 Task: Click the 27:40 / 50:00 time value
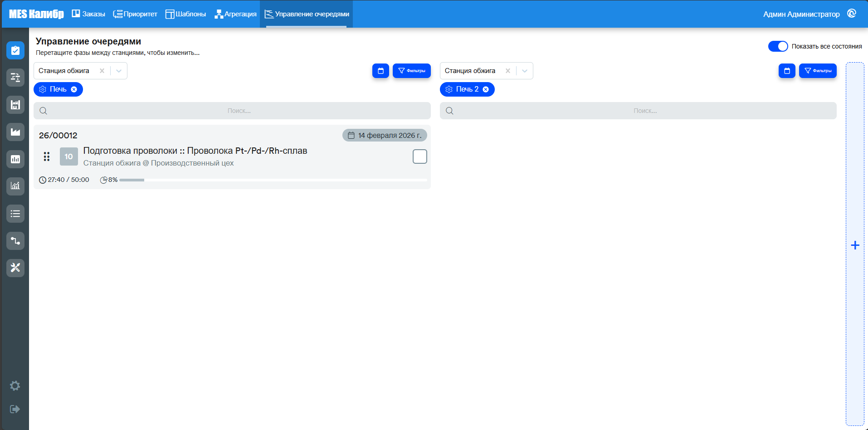coord(68,180)
